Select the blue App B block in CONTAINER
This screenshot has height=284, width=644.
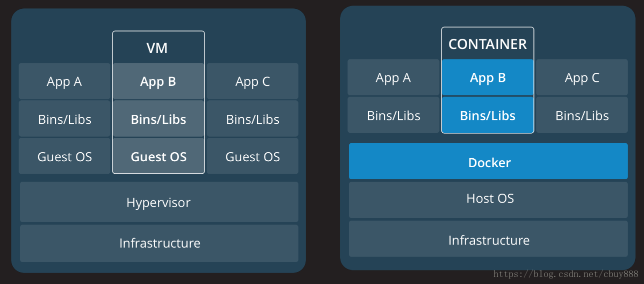tap(487, 77)
